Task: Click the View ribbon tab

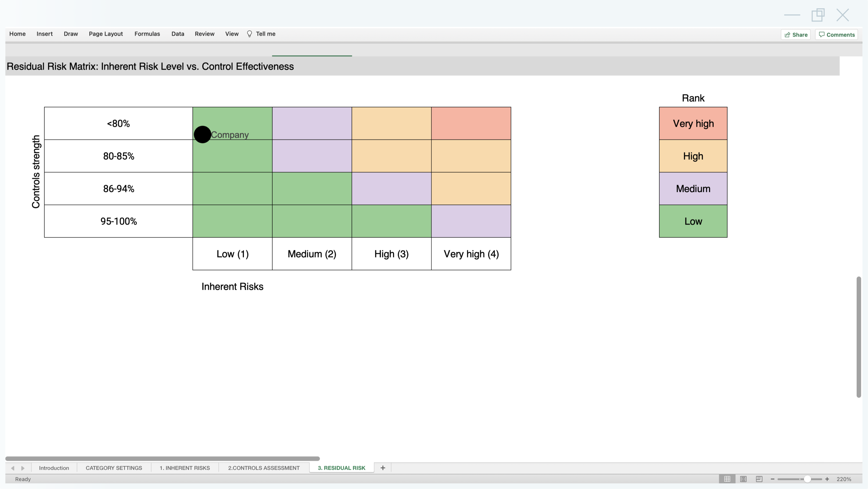Action: click(231, 33)
